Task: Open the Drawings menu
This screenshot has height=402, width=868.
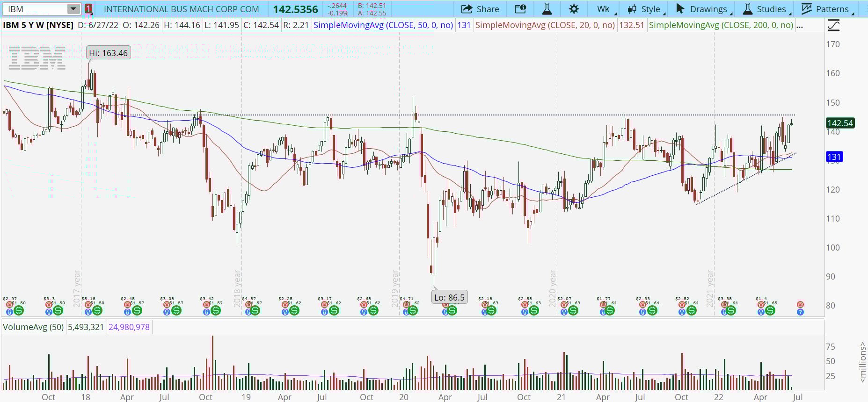Action: (702, 9)
